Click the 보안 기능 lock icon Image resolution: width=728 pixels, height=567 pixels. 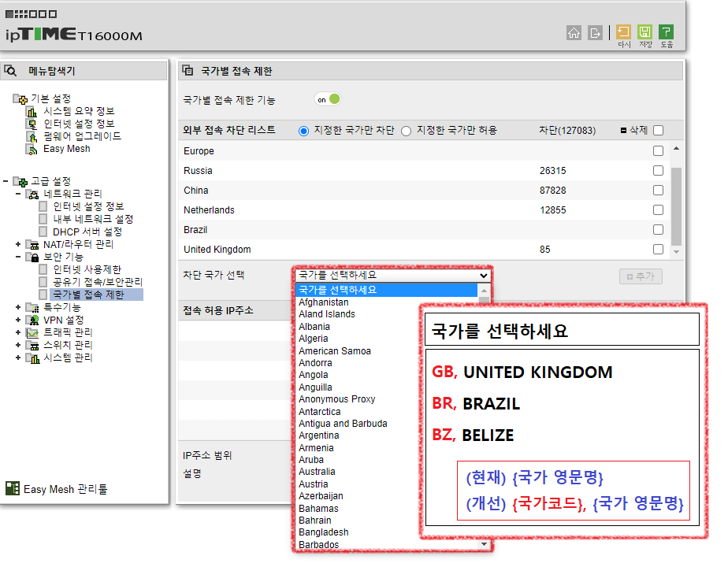click(x=32, y=257)
